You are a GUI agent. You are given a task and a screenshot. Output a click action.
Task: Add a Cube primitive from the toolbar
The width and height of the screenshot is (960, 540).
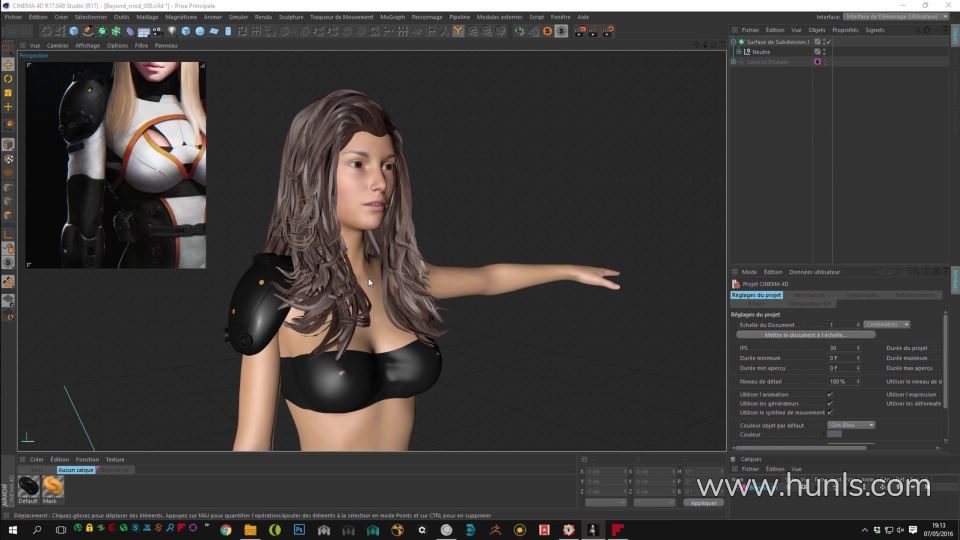74,31
